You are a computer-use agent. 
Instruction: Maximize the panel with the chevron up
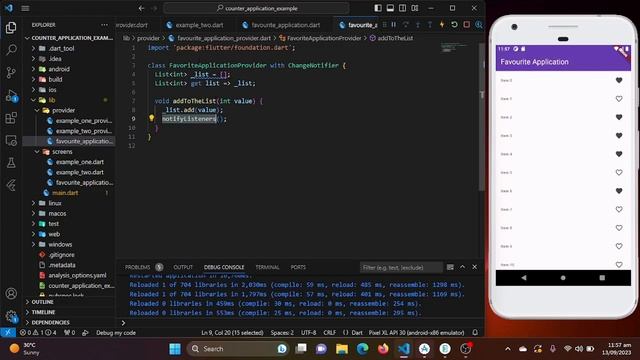(462, 267)
